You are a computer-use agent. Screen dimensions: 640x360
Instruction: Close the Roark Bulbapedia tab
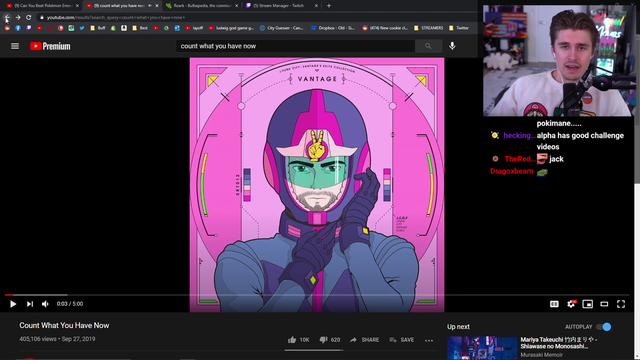(236, 6)
